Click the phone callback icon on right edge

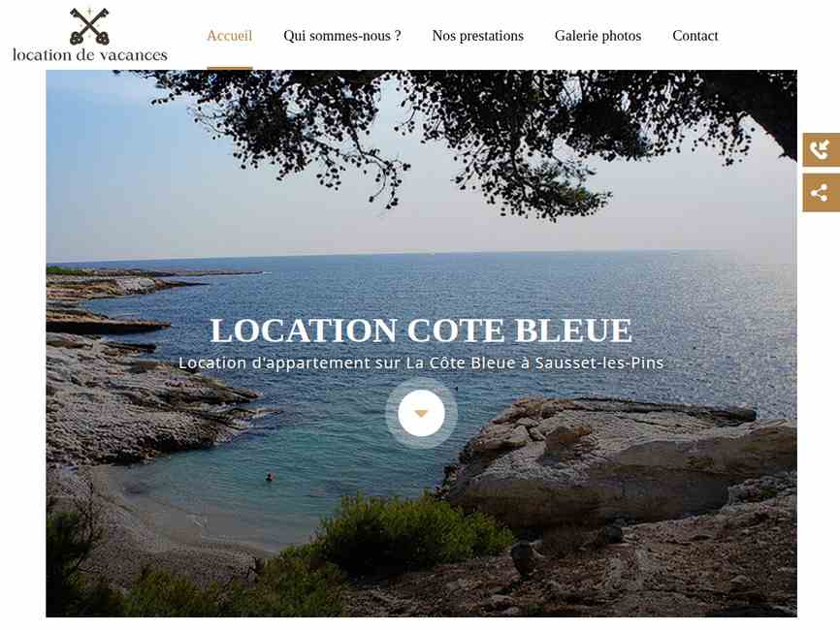click(822, 149)
